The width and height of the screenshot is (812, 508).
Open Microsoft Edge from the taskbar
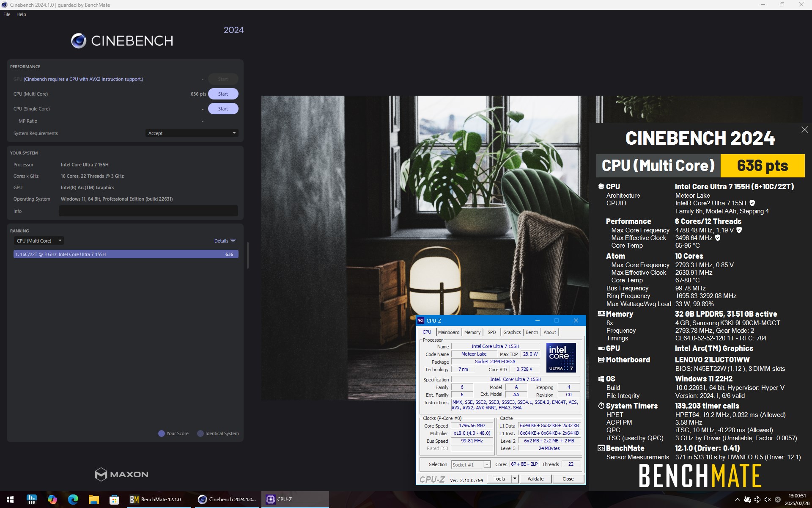coord(73,500)
